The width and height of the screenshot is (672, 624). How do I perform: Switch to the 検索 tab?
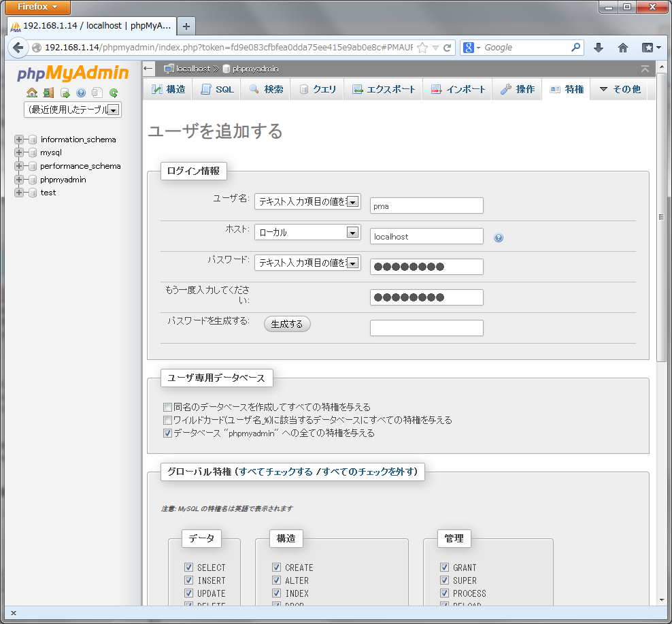click(x=266, y=89)
